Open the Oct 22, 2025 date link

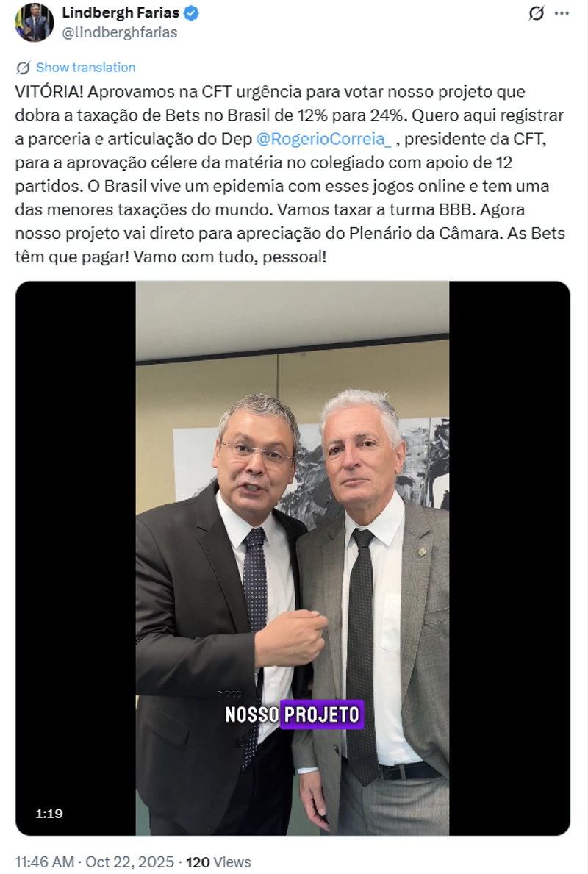coord(129,862)
